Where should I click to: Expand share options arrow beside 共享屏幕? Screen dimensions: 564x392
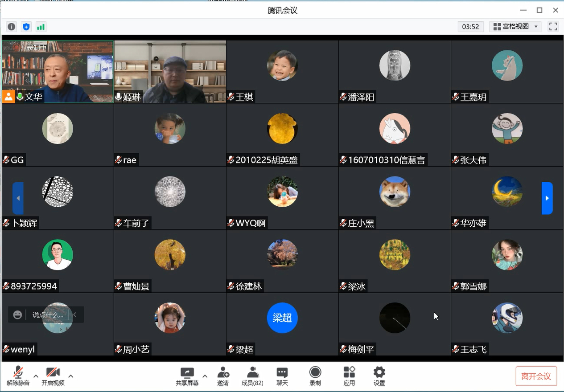(205, 376)
